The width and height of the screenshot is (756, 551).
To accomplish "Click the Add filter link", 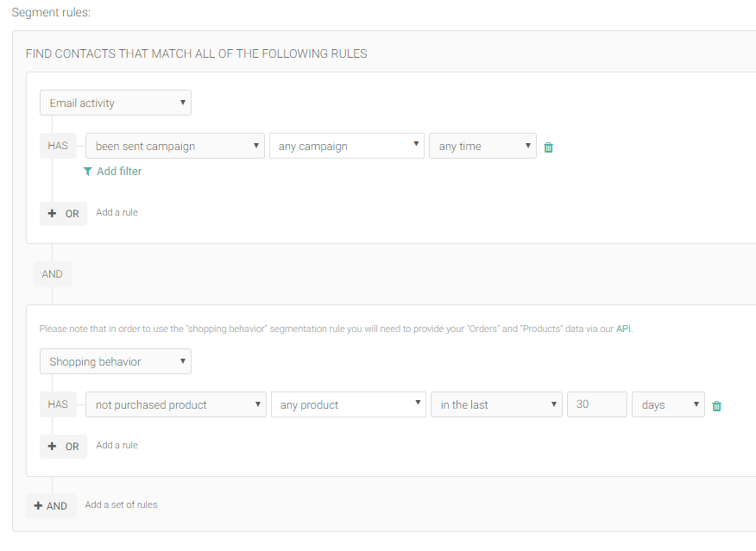I will click(119, 172).
